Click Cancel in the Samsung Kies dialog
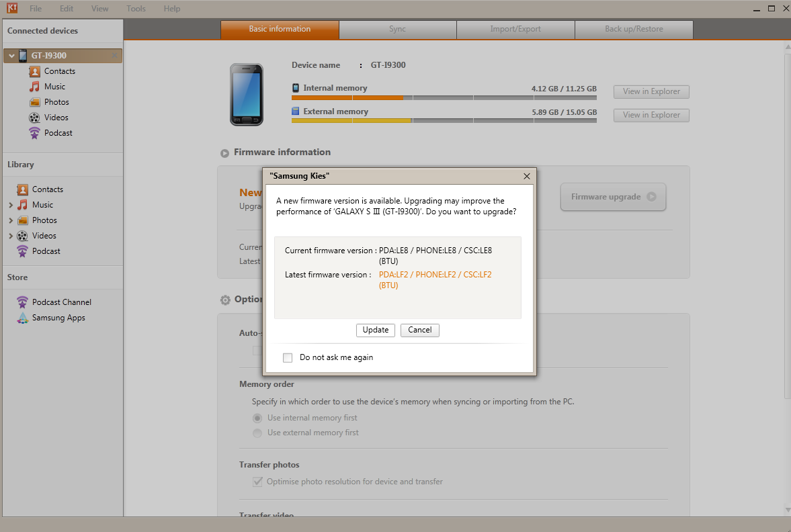 420,330
